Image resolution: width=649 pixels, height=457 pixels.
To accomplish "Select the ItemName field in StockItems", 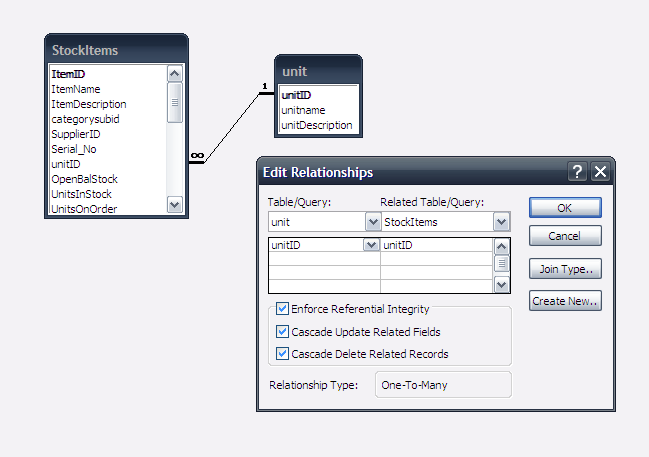I will 76,89.
